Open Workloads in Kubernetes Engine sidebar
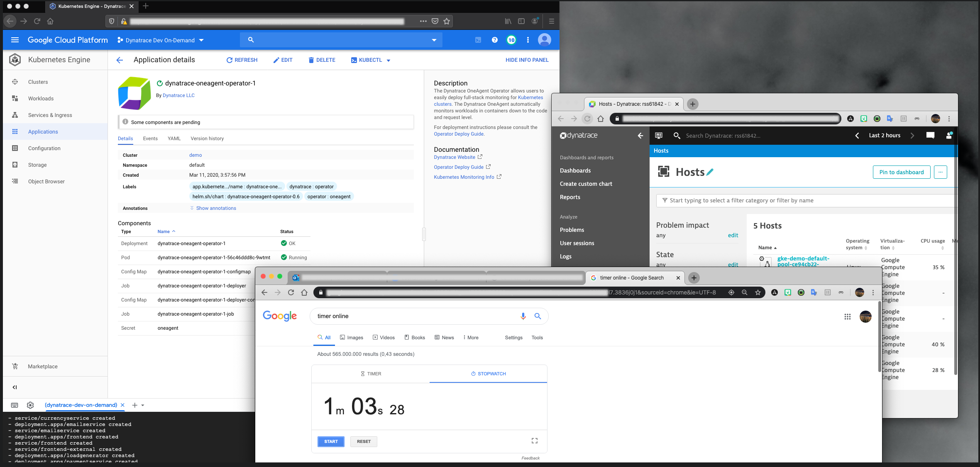This screenshot has height=467, width=980. 41,98
